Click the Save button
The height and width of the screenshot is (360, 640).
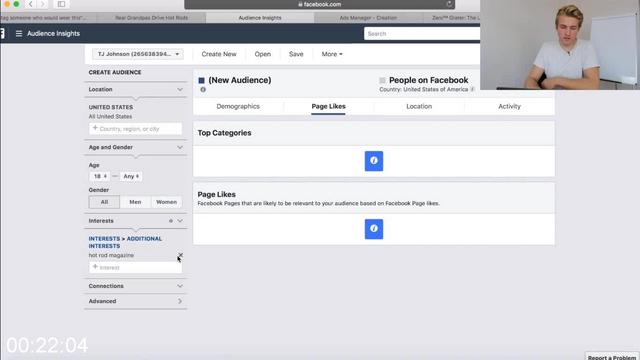(296, 54)
